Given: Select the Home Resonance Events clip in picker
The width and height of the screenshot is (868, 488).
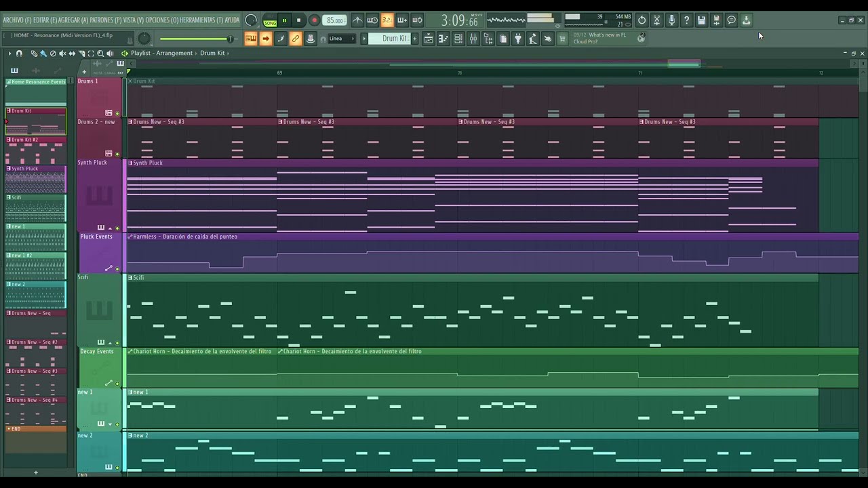Looking at the screenshot, I should 36,93.
